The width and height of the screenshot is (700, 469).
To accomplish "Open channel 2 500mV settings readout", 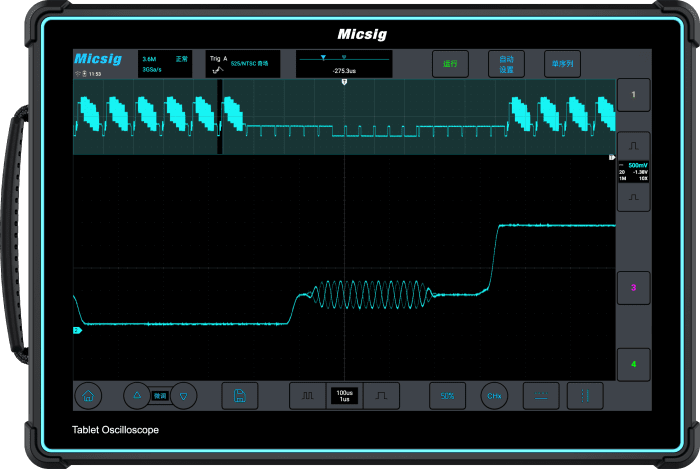I will (633, 172).
